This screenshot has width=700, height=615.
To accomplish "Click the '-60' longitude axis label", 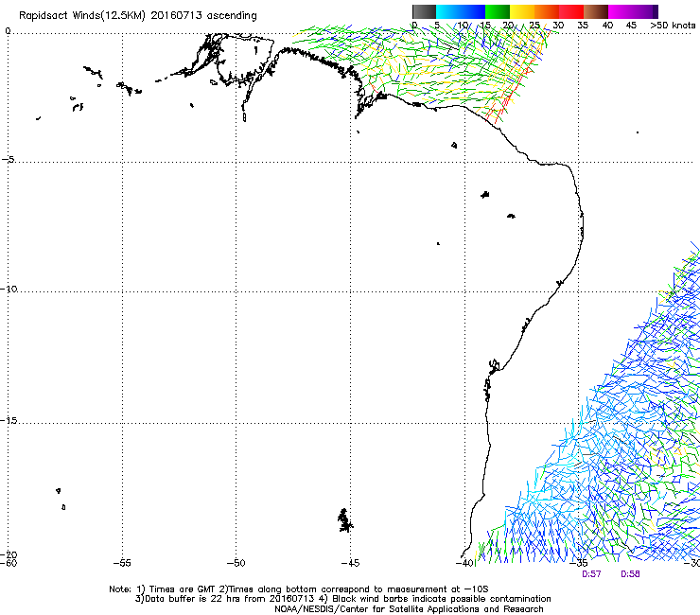I will pyautogui.click(x=9, y=563).
